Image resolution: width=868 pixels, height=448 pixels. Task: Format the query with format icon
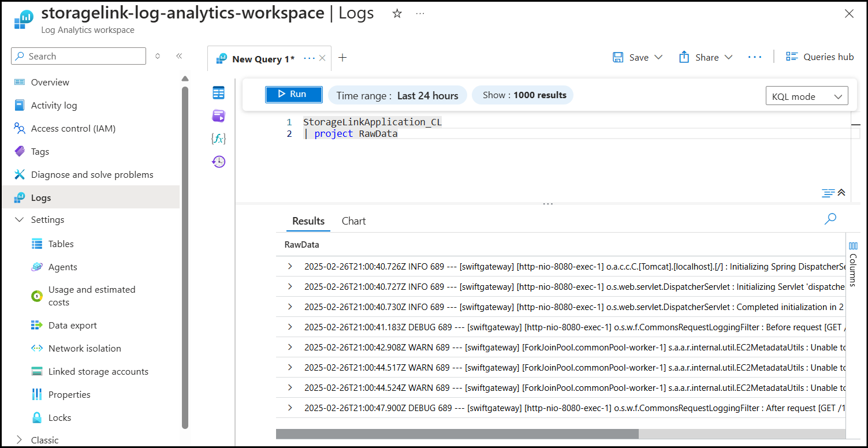828,193
